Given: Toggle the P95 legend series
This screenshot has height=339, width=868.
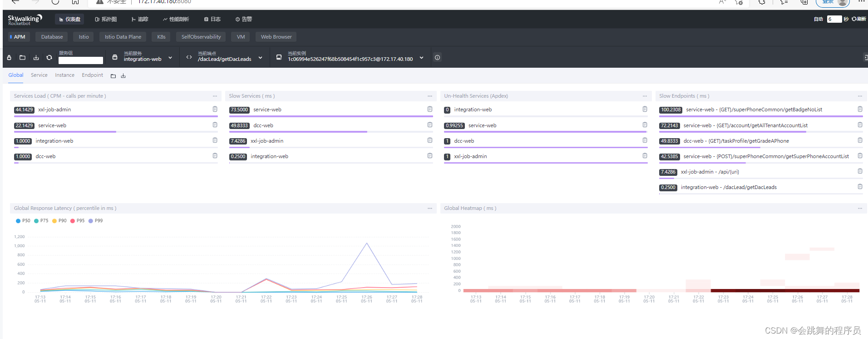Looking at the screenshot, I should point(78,221).
